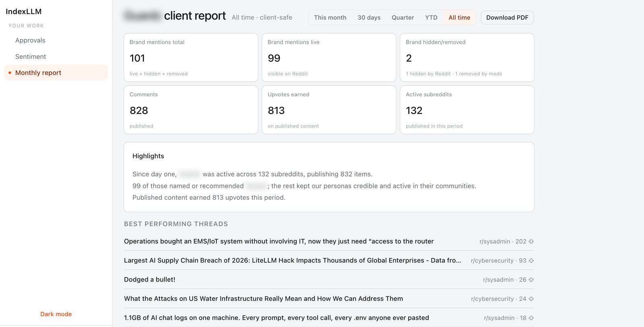This screenshot has width=644, height=327.
Task: Click upvote arrow icon beside 24
Action: (x=531, y=299)
